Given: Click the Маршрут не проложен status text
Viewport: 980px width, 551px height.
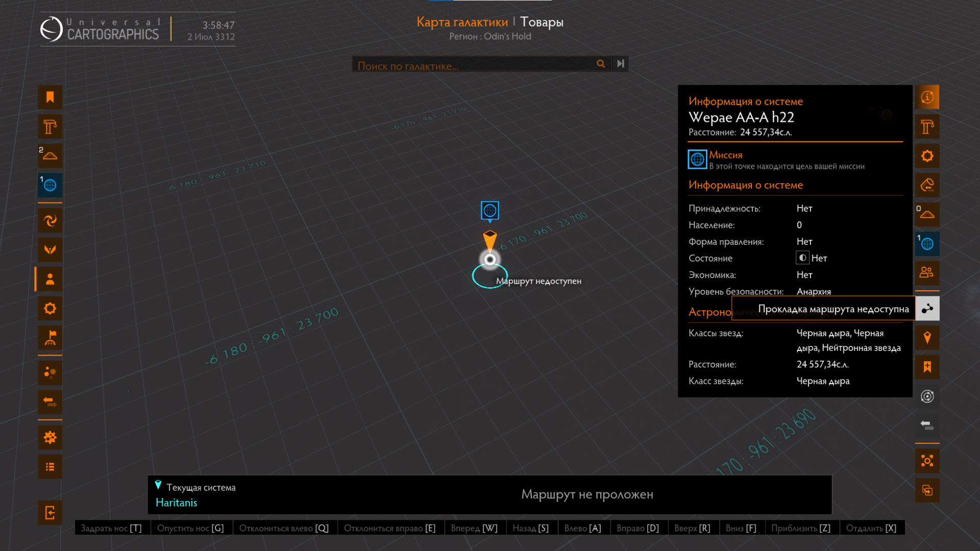Looking at the screenshot, I should click(x=587, y=494).
